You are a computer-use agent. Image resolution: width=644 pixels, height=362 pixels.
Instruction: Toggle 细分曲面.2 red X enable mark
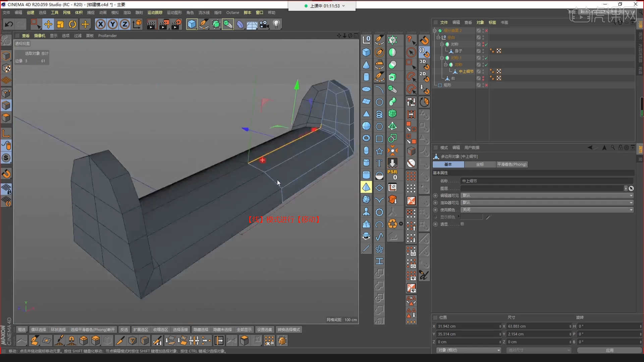486,31
